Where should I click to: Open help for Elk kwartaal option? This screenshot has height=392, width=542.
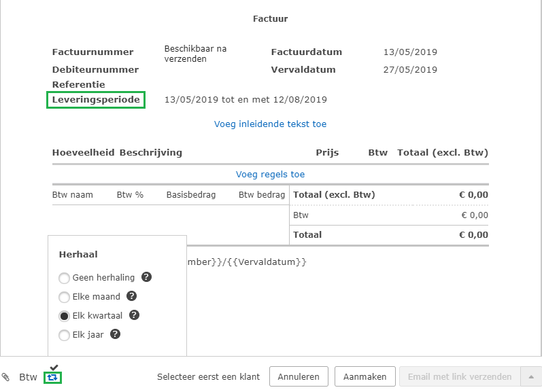135,315
